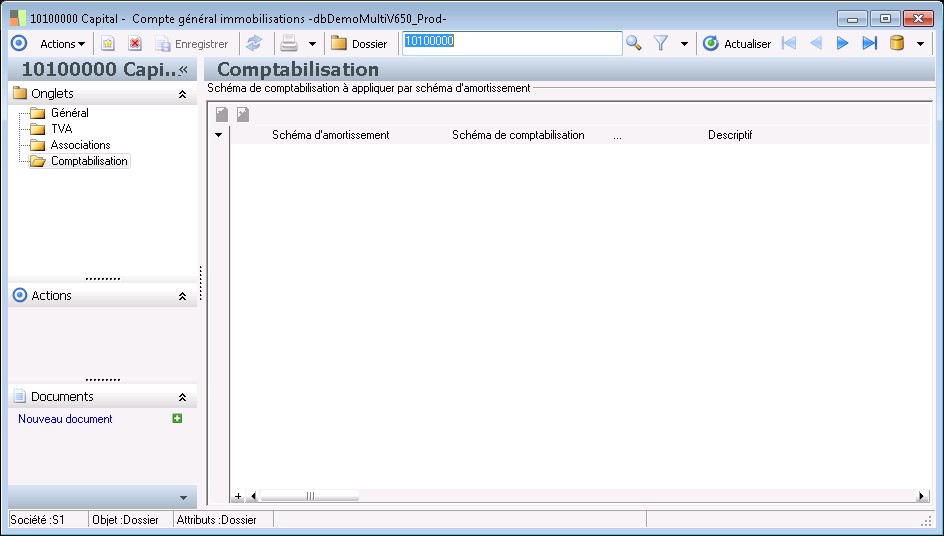Image resolution: width=944 pixels, height=536 pixels.
Task: Open the Actions menu in the toolbar
Action: pyautogui.click(x=62, y=44)
